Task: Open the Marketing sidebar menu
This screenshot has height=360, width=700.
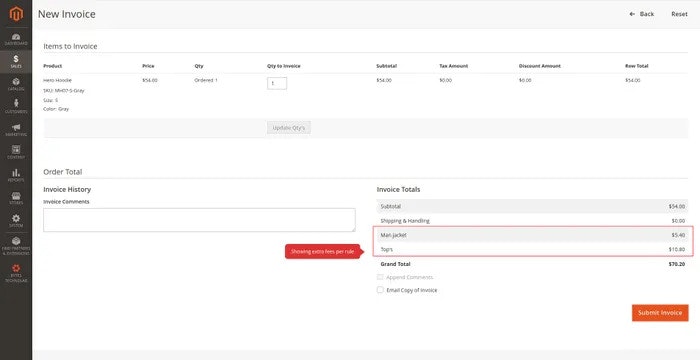Action: (x=16, y=130)
